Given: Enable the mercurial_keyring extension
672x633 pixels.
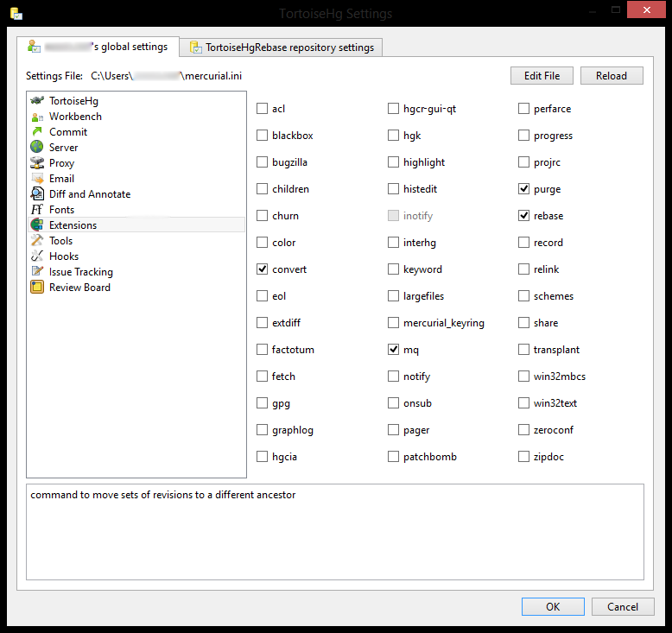Looking at the screenshot, I should pos(393,323).
